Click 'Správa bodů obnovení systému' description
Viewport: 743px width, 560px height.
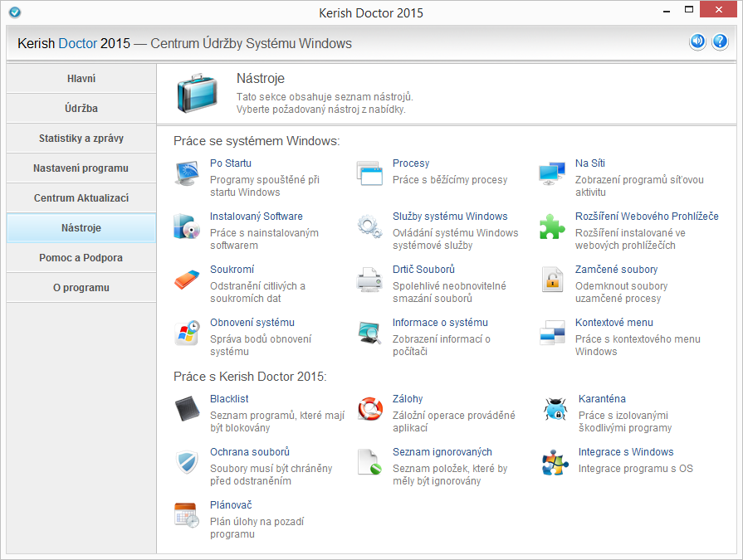pos(261,345)
